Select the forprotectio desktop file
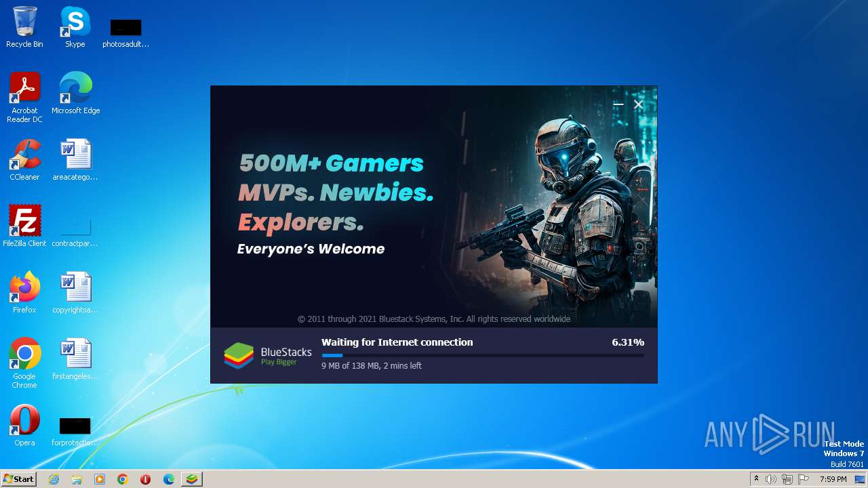Viewport: 868px width, 488px height. [75, 431]
